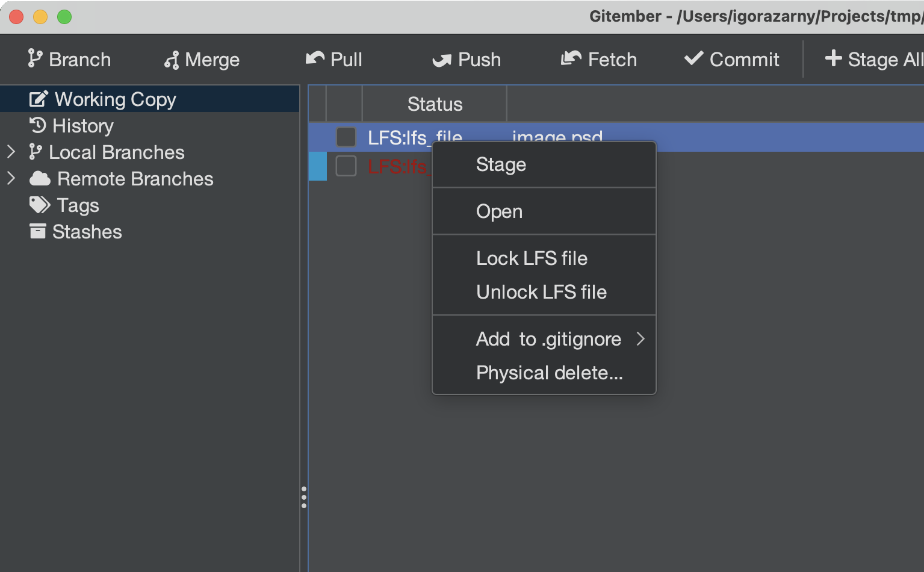The height and width of the screenshot is (572, 924).
Task: Click the Push toolbar button label
Action: click(480, 60)
